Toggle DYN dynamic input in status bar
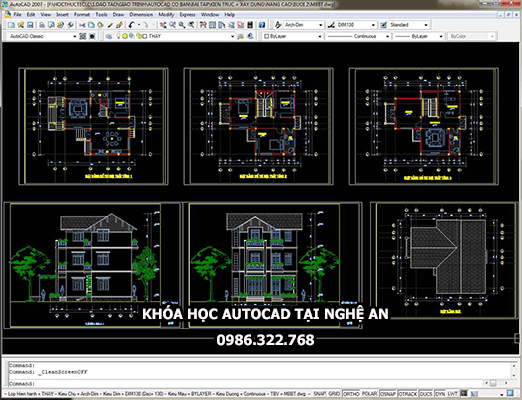This screenshot has width=522, height=400. click(440, 394)
